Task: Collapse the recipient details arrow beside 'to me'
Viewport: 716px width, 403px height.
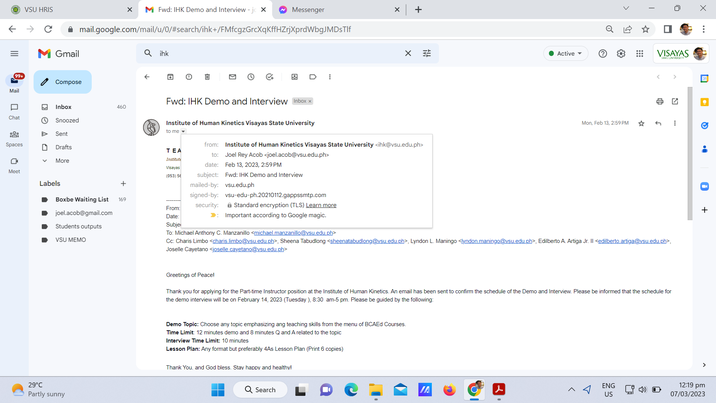Action: click(x=183, y=131)
